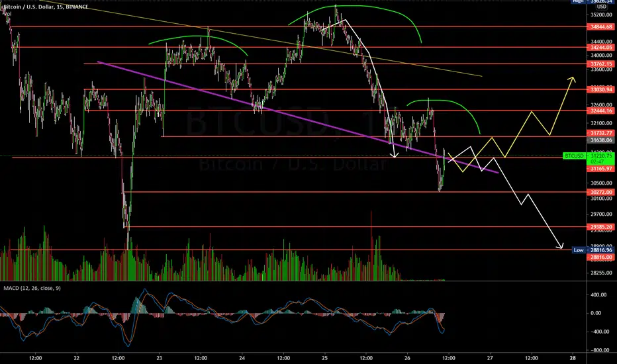
Task: Click the 35200.00 price scale tick
Action: [x=602, y=15]
